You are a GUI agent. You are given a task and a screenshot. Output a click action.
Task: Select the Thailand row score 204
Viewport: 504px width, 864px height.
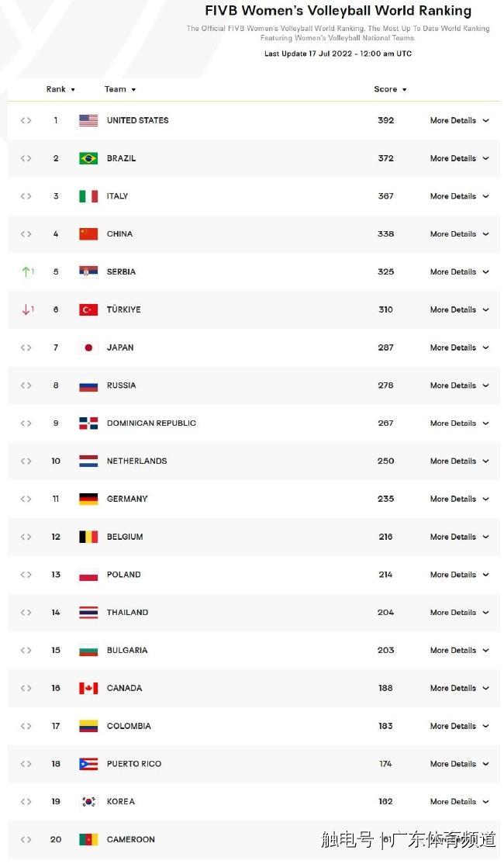385,612
